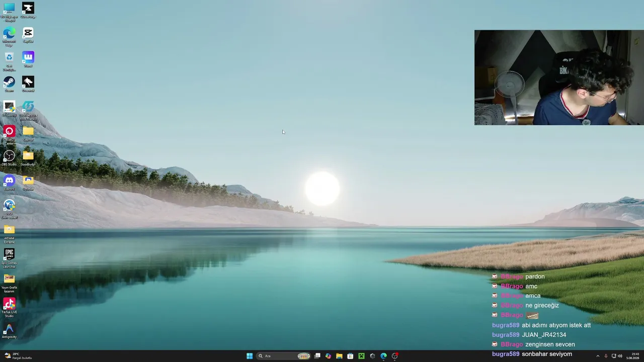Image resolution: width=644 pixels, height=362 pixels.
Task: Click chat message 'zenginsen sevcen'
Action: point(550,344)
